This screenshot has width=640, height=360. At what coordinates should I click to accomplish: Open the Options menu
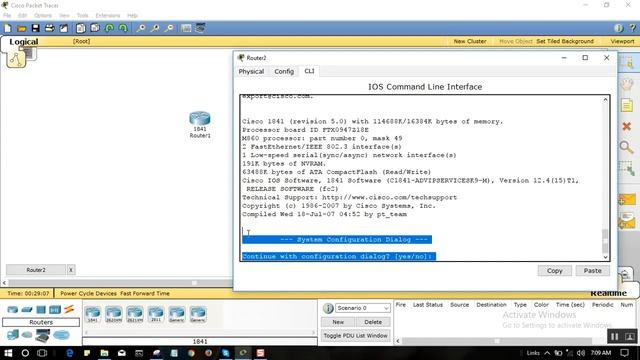(43, 16)
